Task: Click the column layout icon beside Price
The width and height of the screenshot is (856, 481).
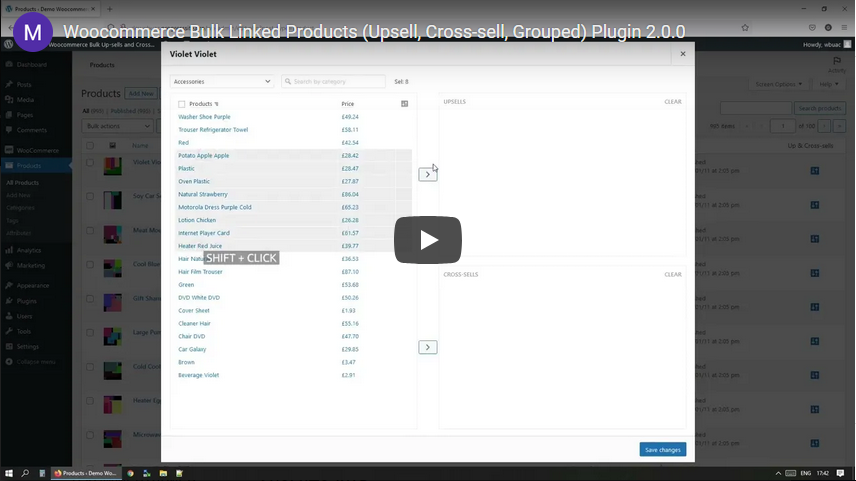Action: (405, 104)
